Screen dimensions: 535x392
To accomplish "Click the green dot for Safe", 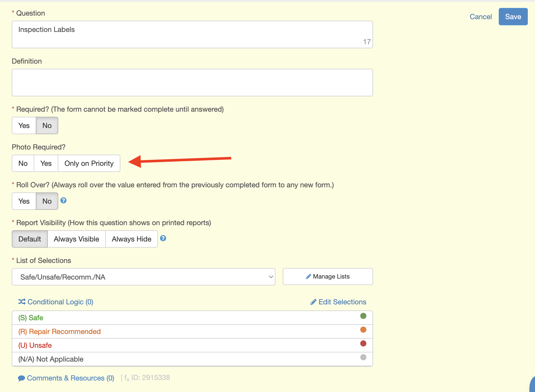I will coord(363,316).
